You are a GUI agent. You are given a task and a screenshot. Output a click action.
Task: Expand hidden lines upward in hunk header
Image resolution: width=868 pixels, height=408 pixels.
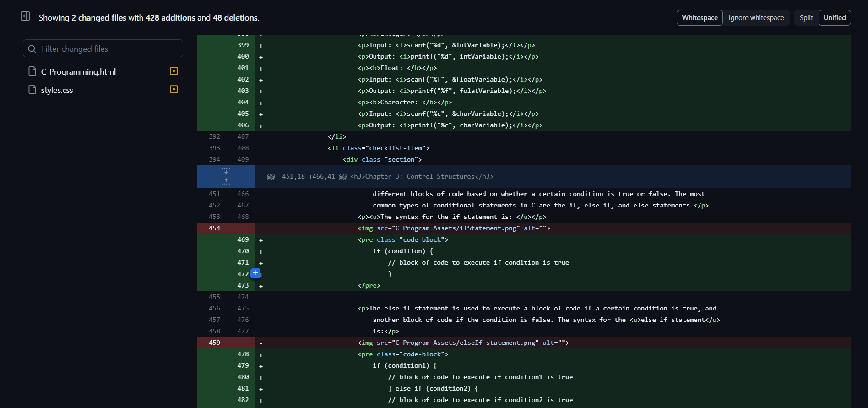click(x=226, y=181)
